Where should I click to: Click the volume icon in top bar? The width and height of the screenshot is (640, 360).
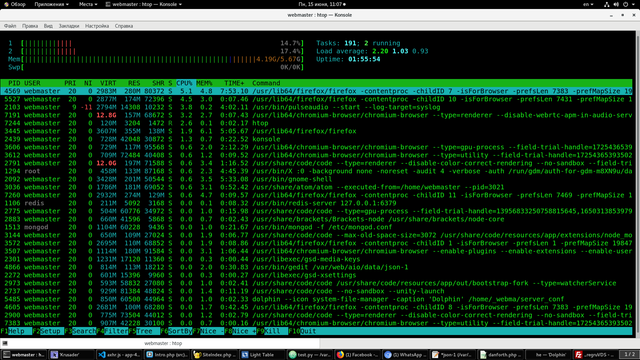616,4
